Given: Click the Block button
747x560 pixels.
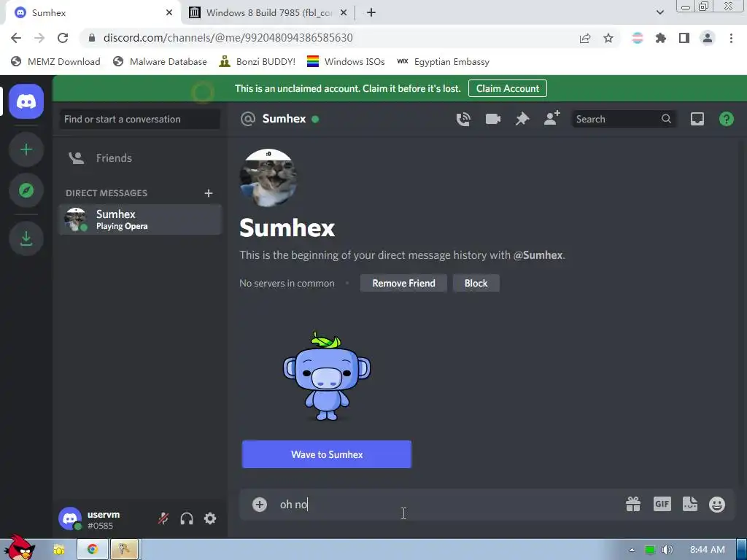Looking at the screenshot, I should coord(476,284).
